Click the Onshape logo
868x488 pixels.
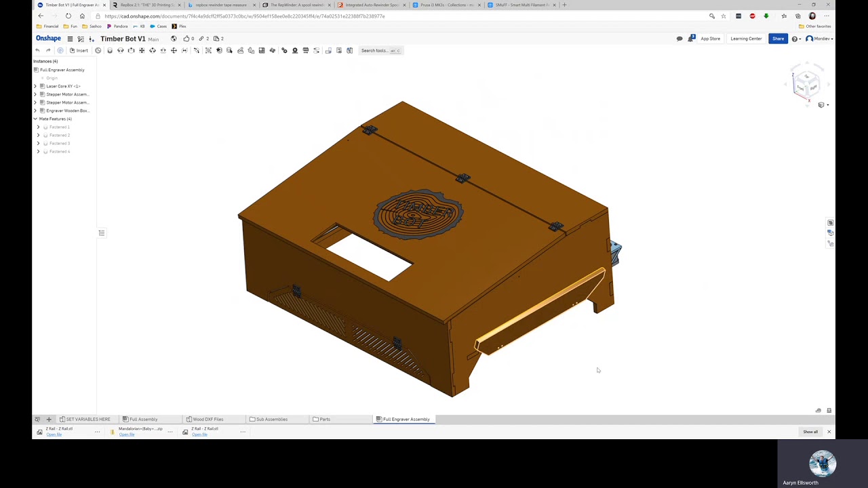48,39
